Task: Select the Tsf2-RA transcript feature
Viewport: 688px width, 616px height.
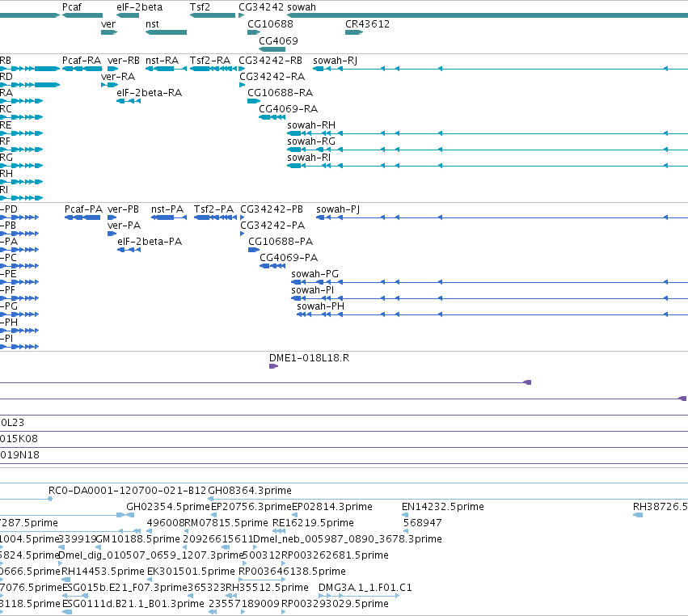Action: [213, 69]
